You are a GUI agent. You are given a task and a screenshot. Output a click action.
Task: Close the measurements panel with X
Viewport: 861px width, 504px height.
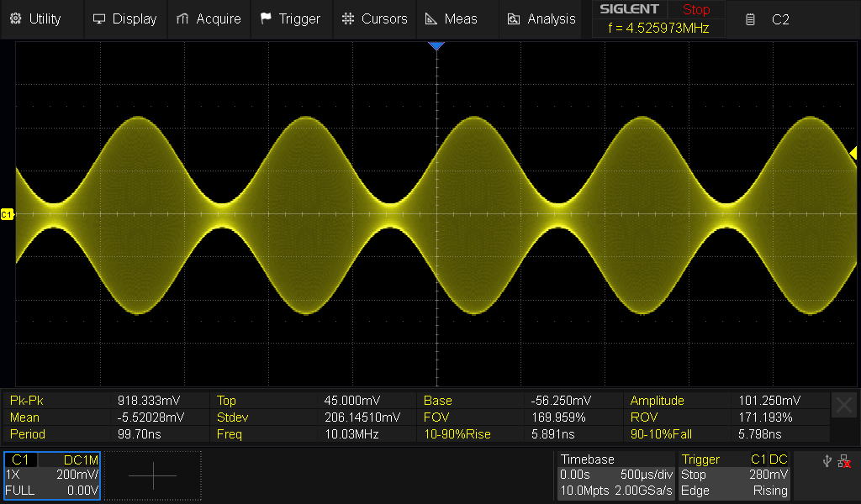point(843,406)
